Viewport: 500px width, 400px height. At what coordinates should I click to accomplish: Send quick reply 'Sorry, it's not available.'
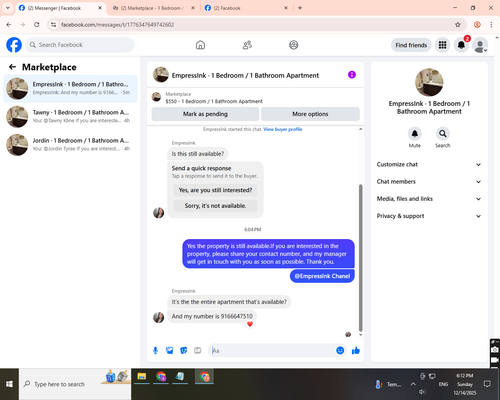click(x=215, y=206)
